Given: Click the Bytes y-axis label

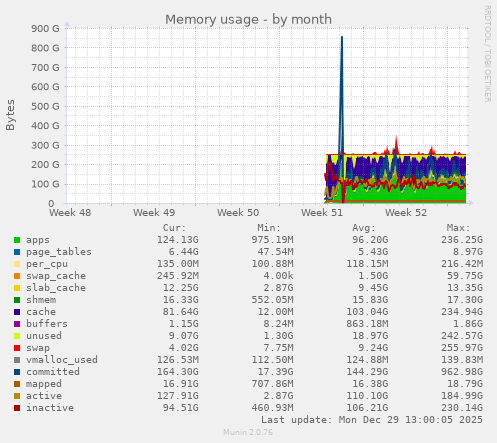Looking at the screenshot, I should coord(10,115).
